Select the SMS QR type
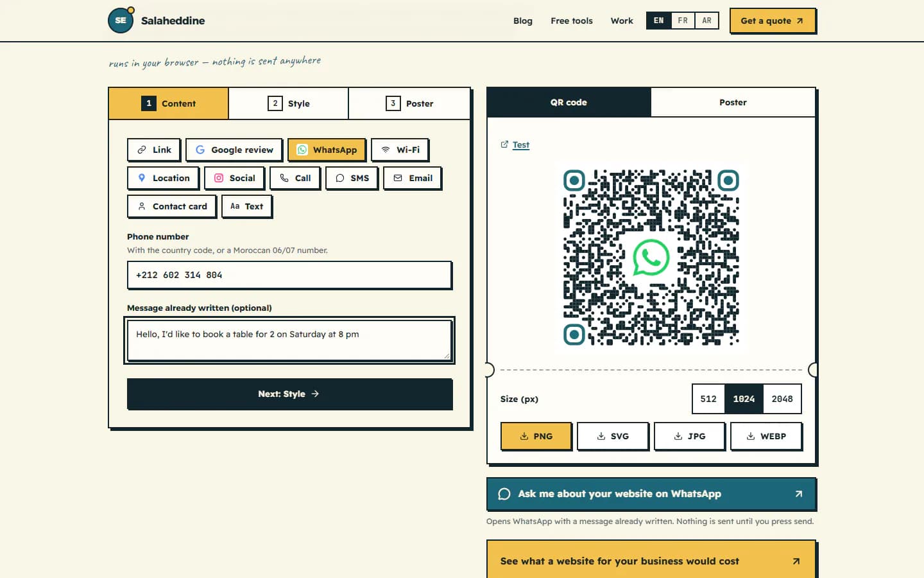This screenshot has width=924, height=578. [x=352, y=178]
